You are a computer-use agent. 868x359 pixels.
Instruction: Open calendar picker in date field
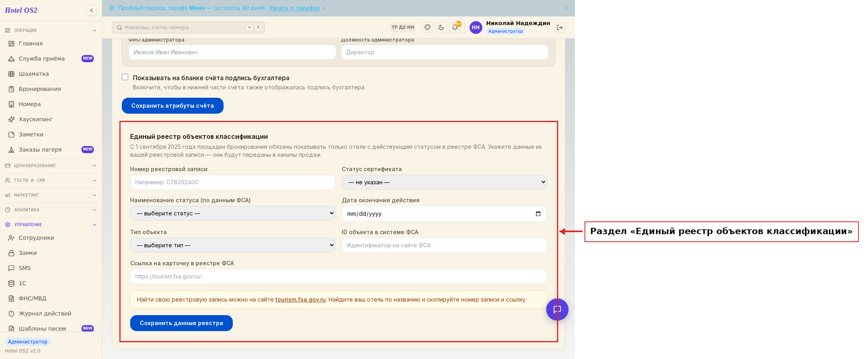click(x=538, y=214)
